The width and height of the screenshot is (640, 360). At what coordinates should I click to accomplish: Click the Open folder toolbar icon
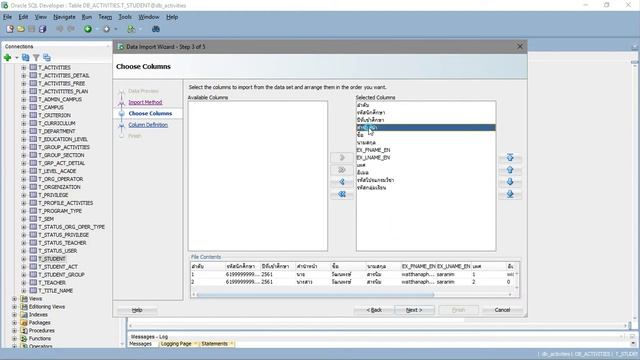21,29
